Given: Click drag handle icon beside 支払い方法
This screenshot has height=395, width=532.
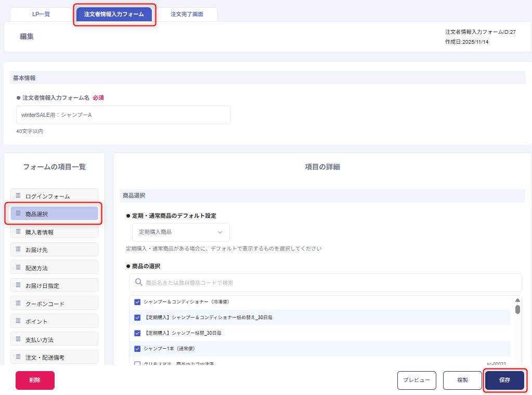Looking at the screenshot, I should pyautogui.click(x=18, y=339).
